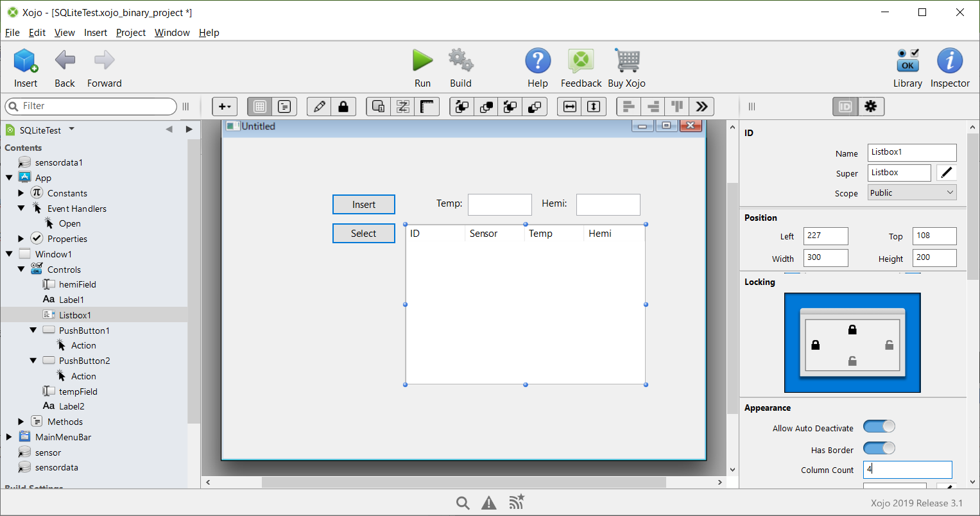The height and width of the screenshot is (516, 980).
Task: Open the Library panel icon
Action: click(907, 60)
